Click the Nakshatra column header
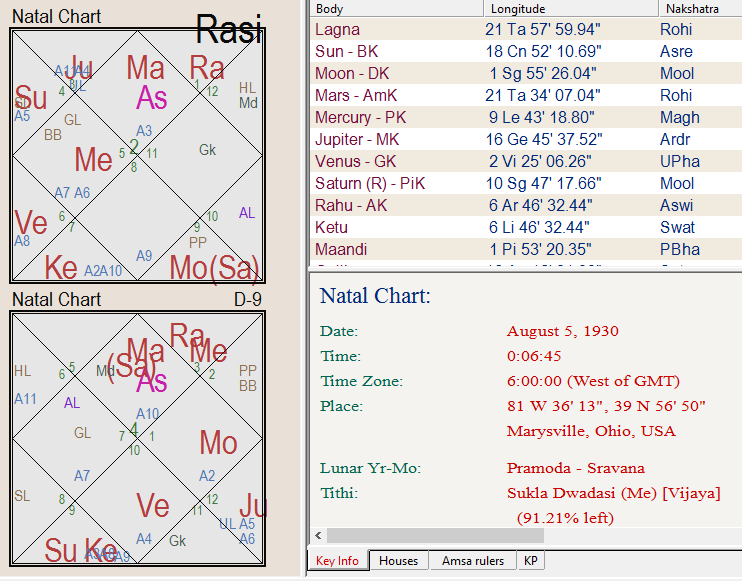 coord(698,9)
